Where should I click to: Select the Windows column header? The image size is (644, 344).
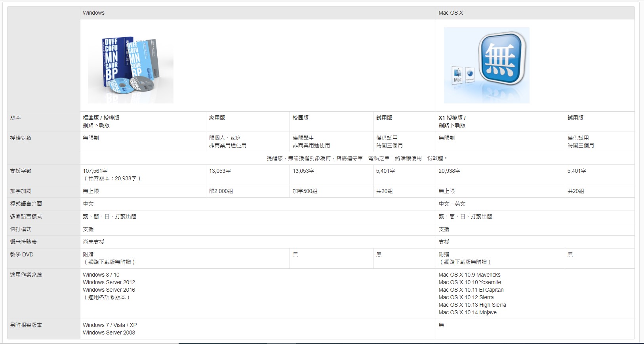(258, 13)
